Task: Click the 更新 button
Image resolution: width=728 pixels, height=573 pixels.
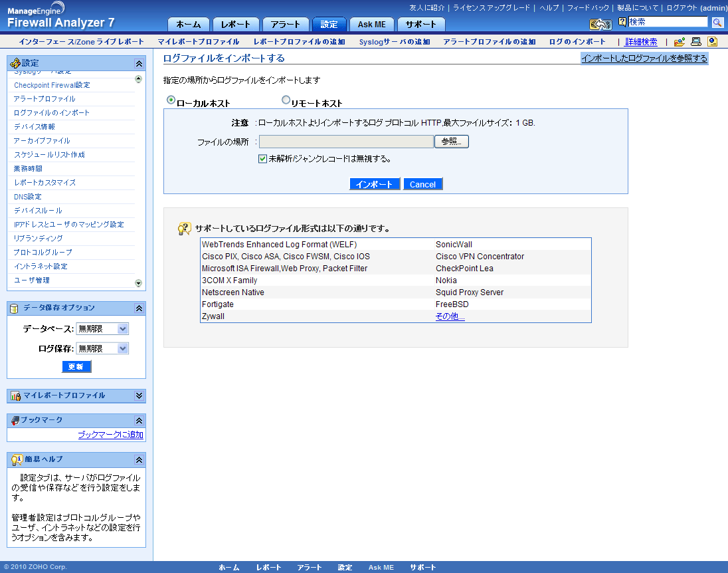Action: point(76,367)
